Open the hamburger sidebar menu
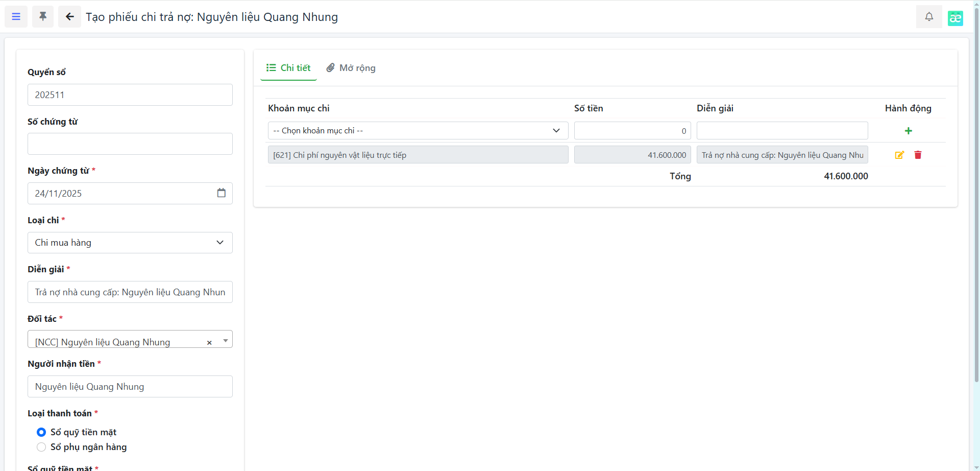 (x=16, y=17)
